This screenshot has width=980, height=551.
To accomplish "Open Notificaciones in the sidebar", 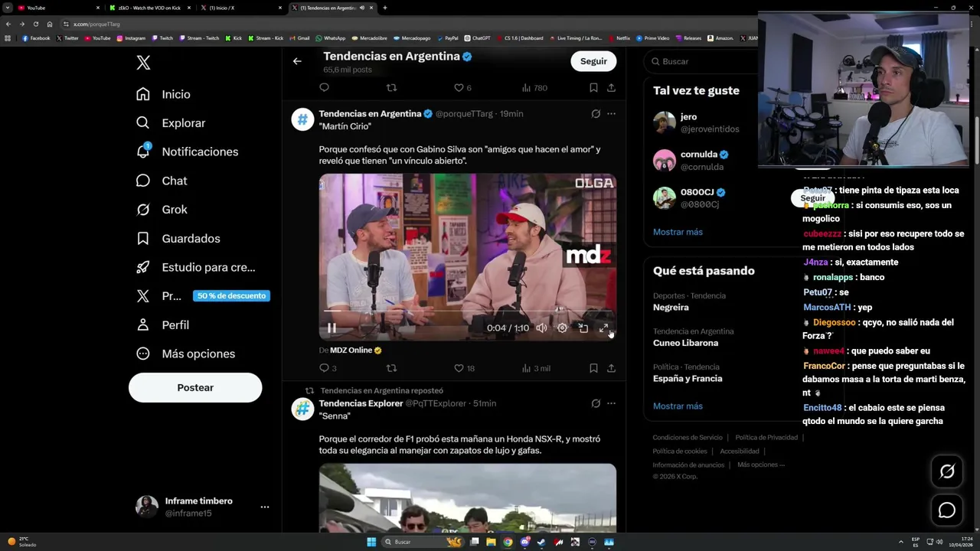I will pos(187,152).
